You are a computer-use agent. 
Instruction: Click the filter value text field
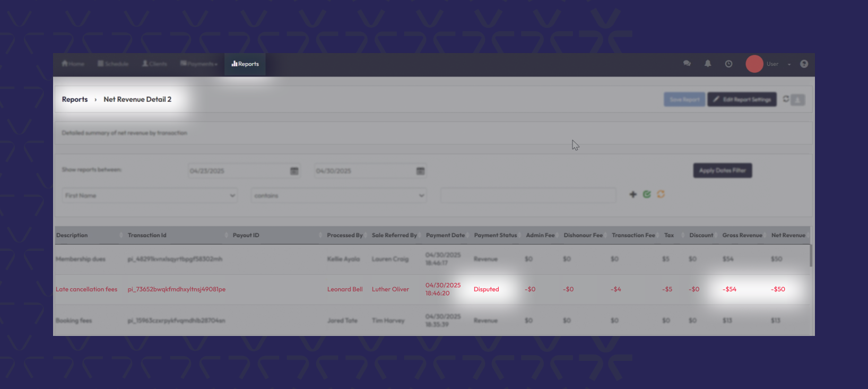(x=528, y=195)
